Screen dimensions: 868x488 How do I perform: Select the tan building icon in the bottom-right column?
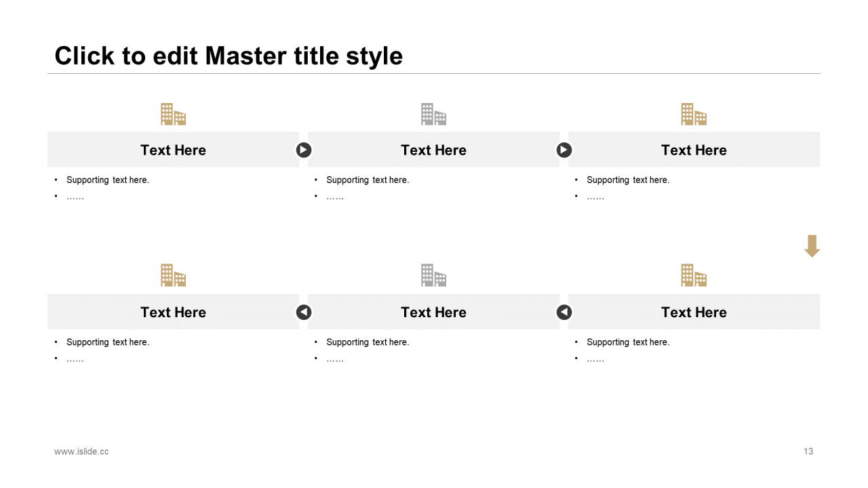(x=694, y=275)
